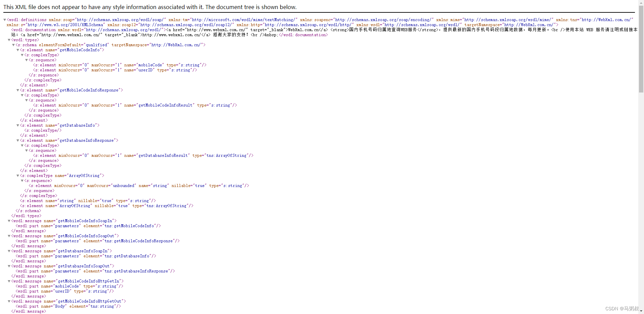Collapse s:element name="getDatabaseInfo" triangle

tap(18, 125)
